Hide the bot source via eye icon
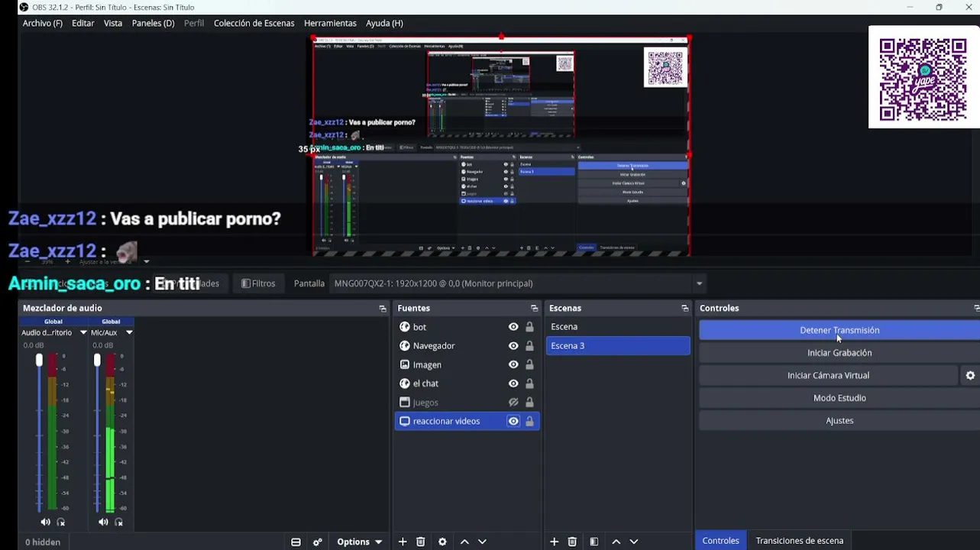Viewport: 980px width, 550px height. [x=513, y=327]
